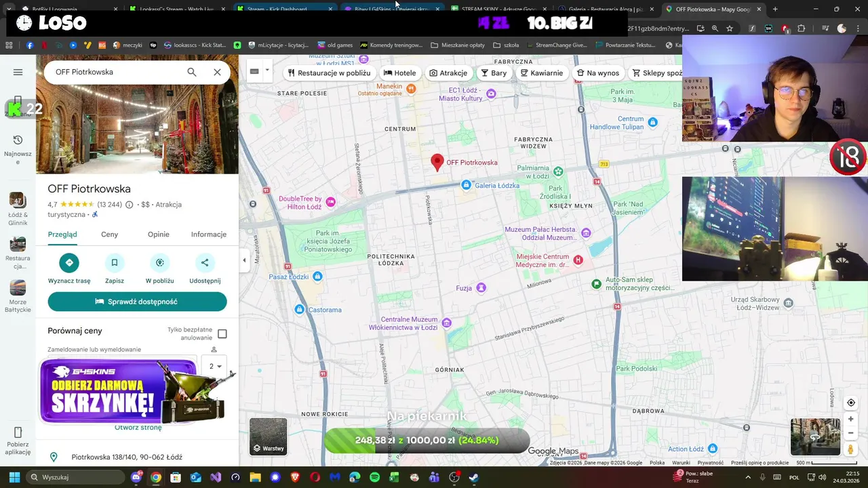Filter map by Restauracje w pobliżu
Image resolution: width=868 pixels, height=488 pixels.
329,73
